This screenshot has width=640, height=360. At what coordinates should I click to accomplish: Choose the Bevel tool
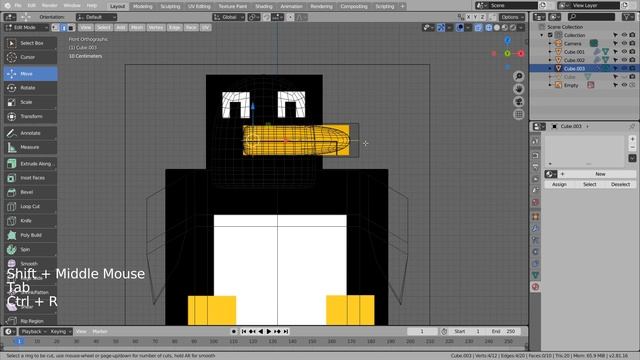click(31, 192)
